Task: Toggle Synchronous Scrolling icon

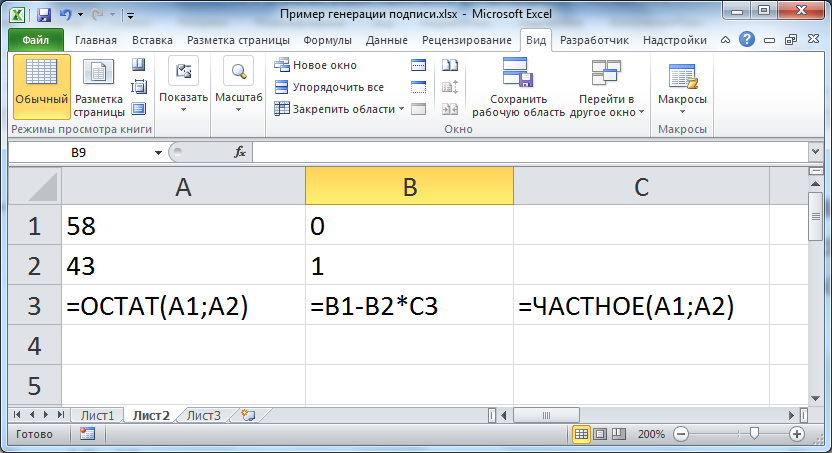Action: [450, 86]
